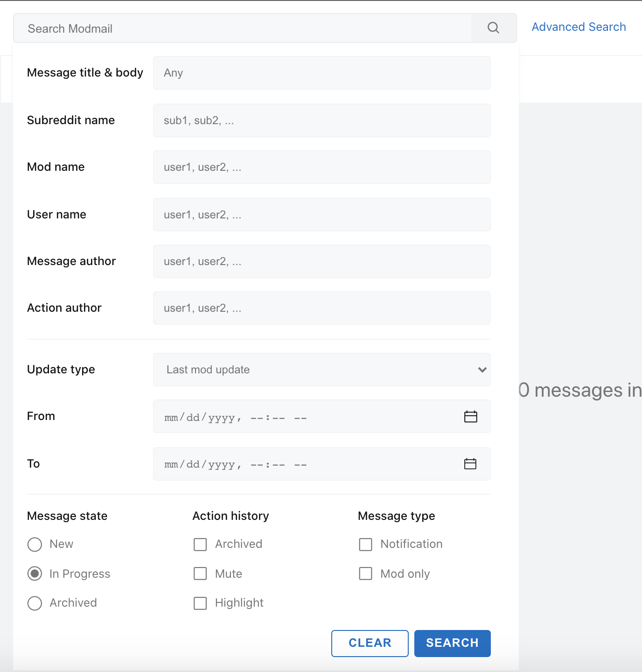Open the From date calendar picker
Screen dimensions: 642x672
tap(470, 416)
